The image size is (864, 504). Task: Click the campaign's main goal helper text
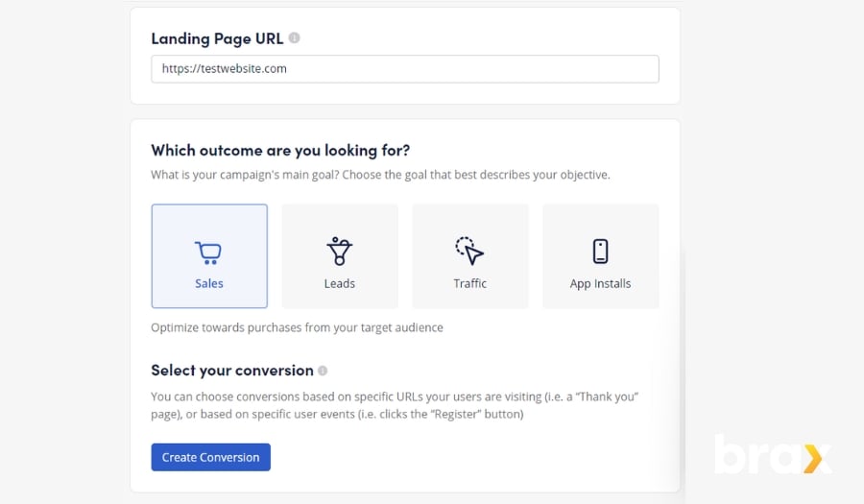[380, 175]
